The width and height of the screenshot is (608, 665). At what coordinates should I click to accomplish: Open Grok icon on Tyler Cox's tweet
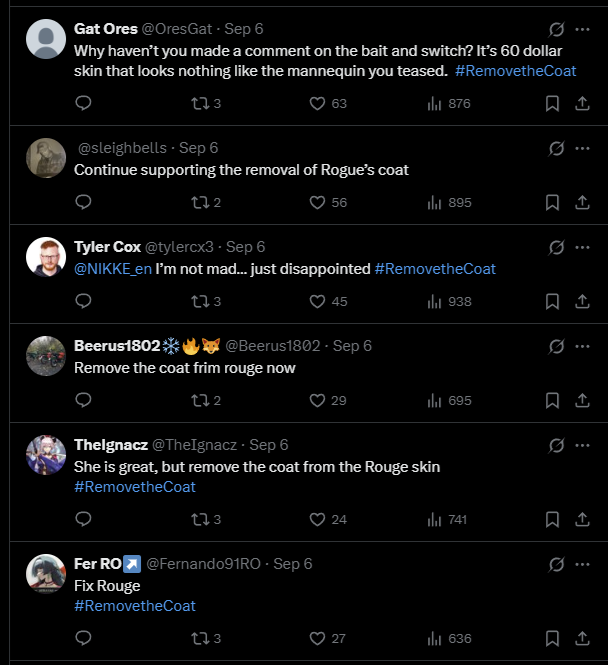point(557,247)
